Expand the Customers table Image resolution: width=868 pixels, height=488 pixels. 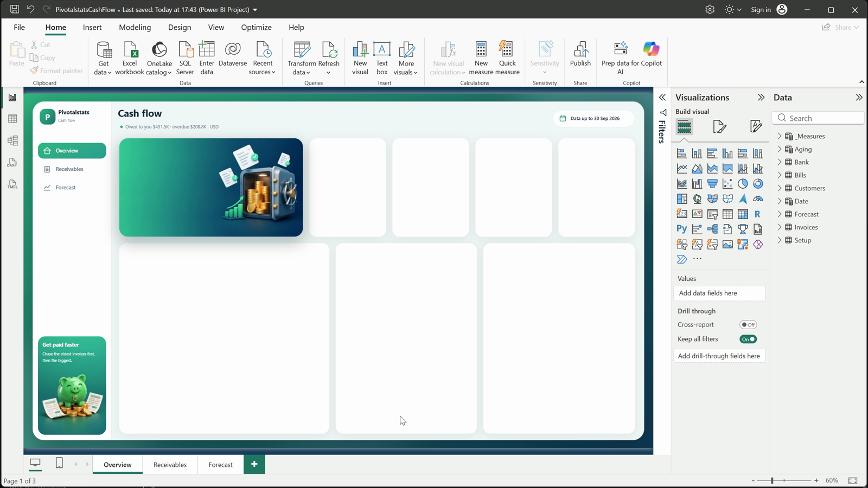(x=780, y=188)
